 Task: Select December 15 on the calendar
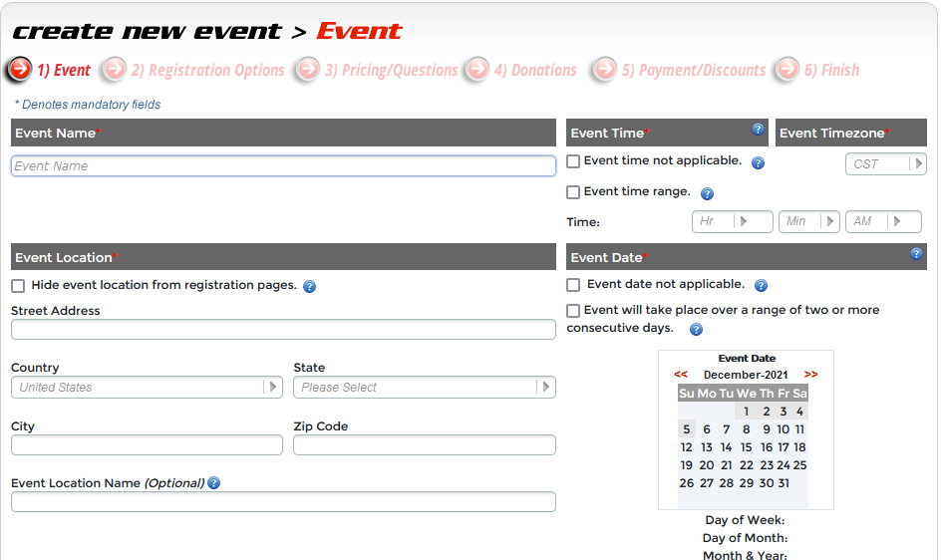[746, 447]
